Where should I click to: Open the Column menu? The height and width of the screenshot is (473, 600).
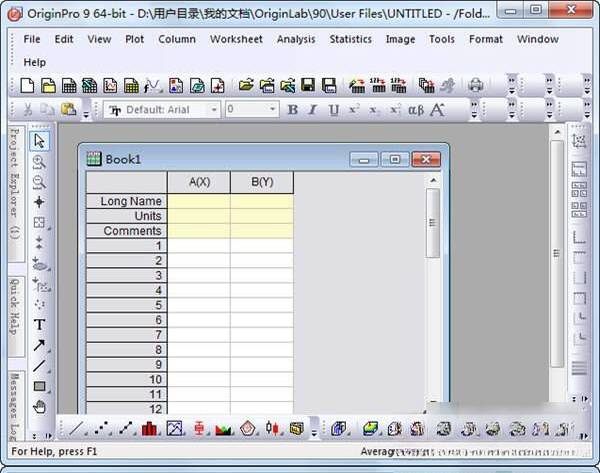pyautogui.click(x=177, y=39)
